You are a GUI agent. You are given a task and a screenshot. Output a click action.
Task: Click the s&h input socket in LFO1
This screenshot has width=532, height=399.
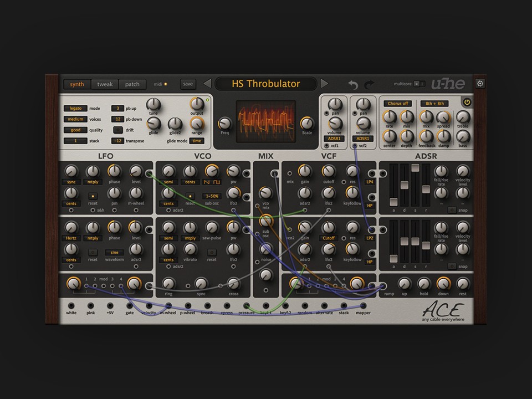(93, 211)
